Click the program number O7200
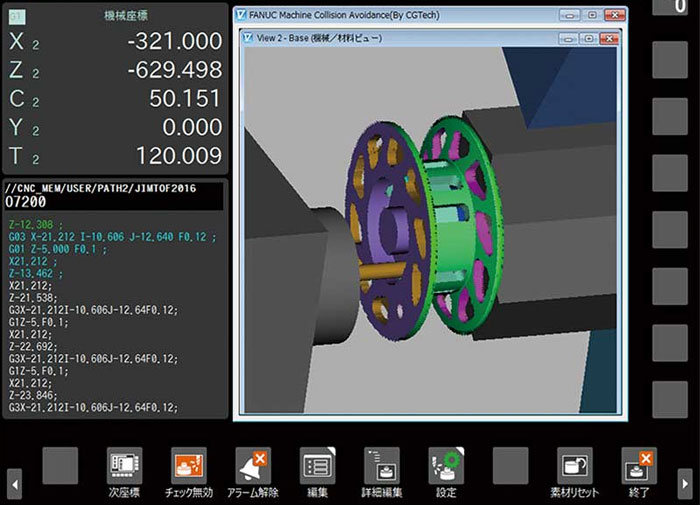Viewport: 700px width, 505px height. [x=25, y=202]
